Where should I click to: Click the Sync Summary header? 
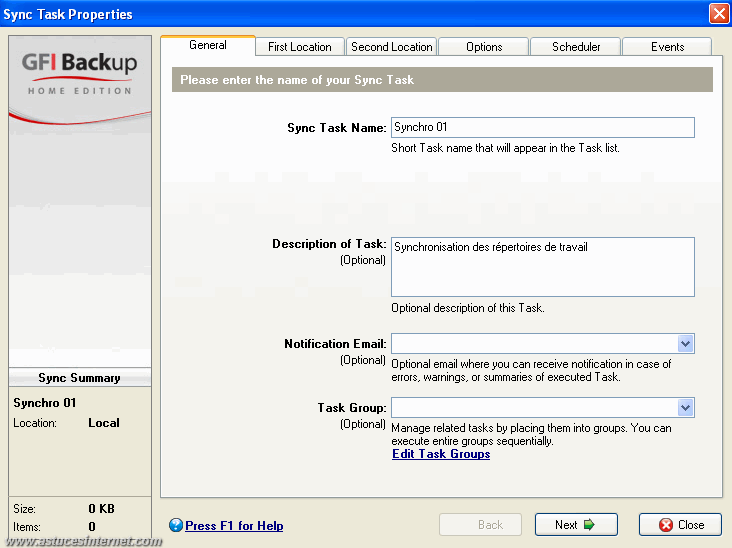(80, 378)
